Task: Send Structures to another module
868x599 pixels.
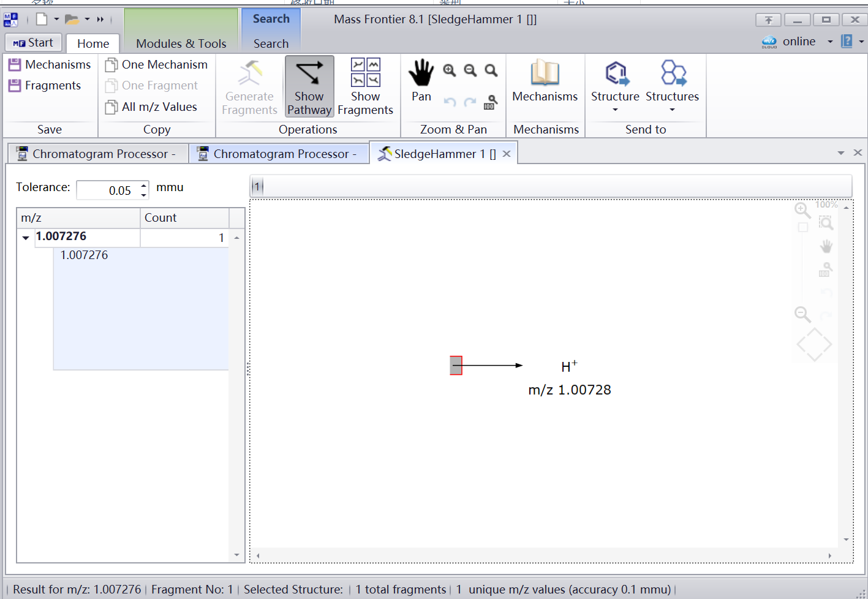Action: [x=672, y=80]
